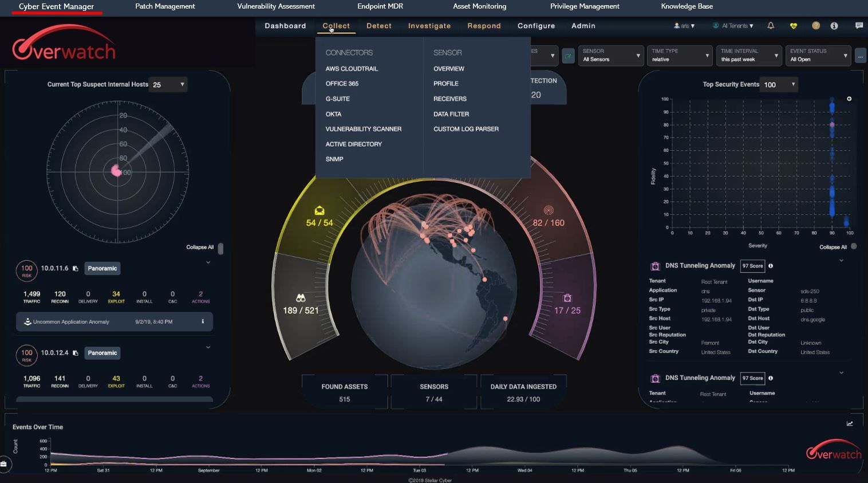Click info icon on Uncommon Application Anomaly row
Screen dimensions: 868x483
[203, 321]
